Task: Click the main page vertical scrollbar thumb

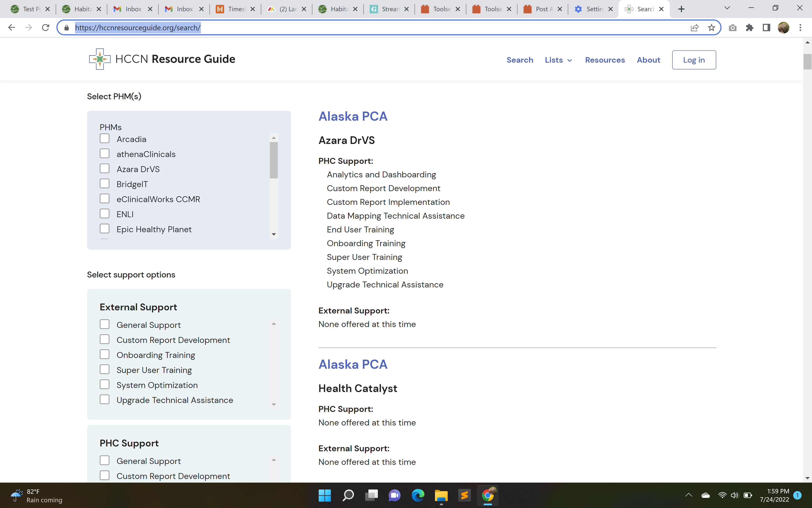Action: (x=807, y=61)
